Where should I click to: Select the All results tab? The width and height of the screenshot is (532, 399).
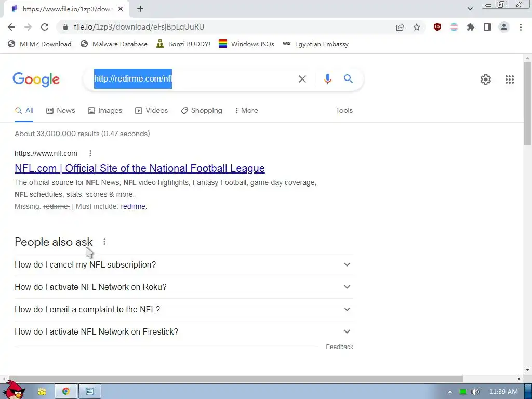pos(24,111)
